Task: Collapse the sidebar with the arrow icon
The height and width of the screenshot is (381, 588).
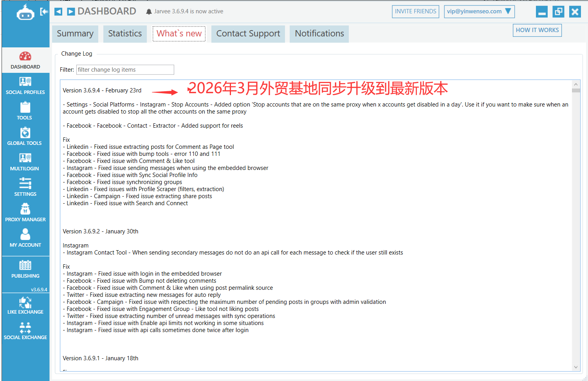Action: tap(44, 11)
